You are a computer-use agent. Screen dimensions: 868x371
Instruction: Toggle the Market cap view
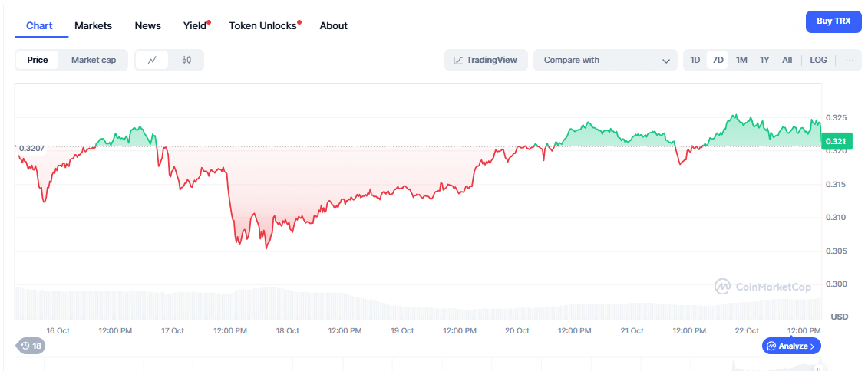click(x=94, y=60)
